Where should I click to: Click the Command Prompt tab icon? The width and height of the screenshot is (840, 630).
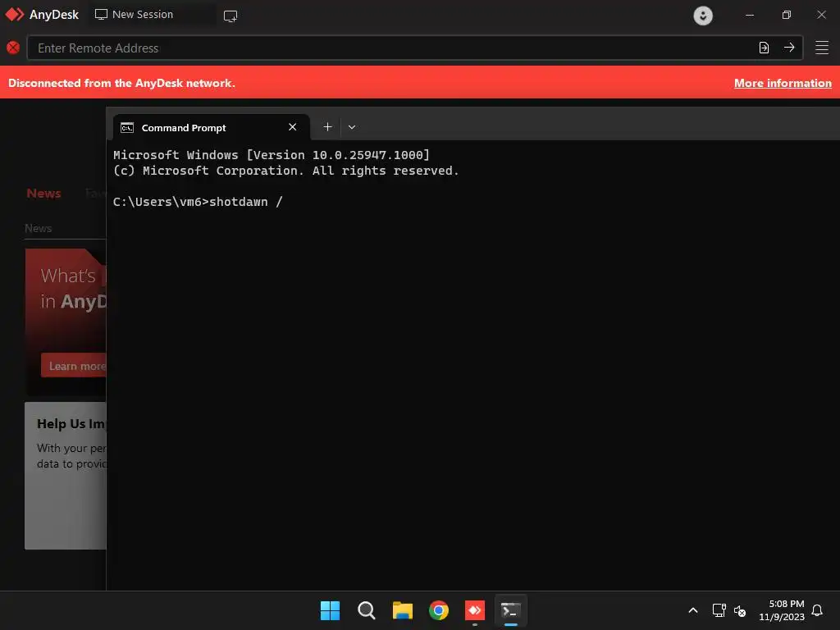[x=127, y=127]
